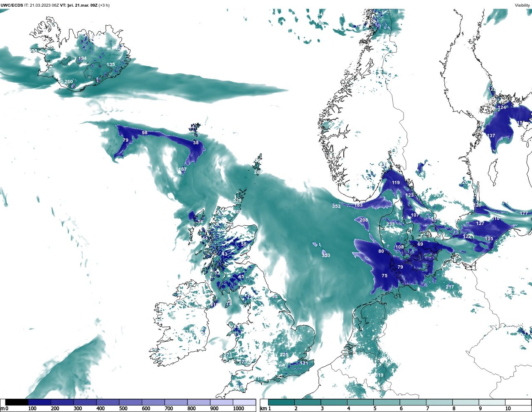Click the '98' value in the Atlantic fog band
This screenshot has width=532, height=412.
[x=145, y=133]
